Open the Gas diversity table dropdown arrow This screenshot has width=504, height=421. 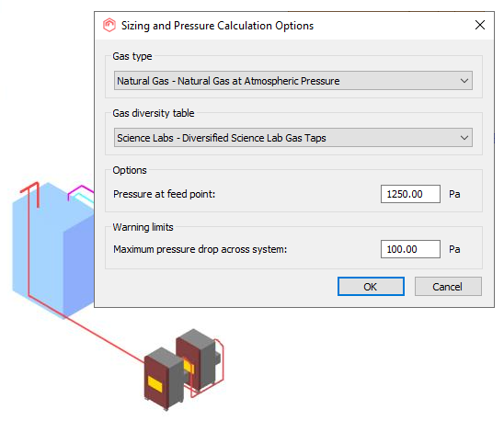(x=464, y=138)
